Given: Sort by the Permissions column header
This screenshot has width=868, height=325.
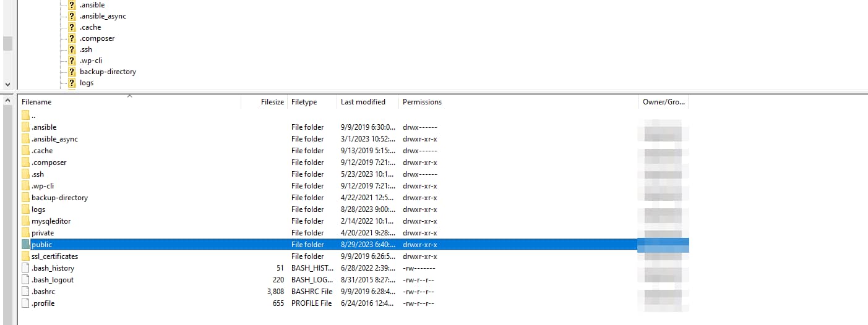Looking at the screenshot, I should pos(518,102).
